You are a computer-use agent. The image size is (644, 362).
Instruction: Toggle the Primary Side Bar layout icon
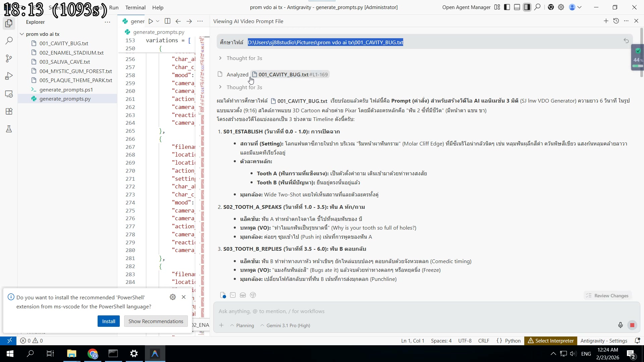[x=507, y=7]
